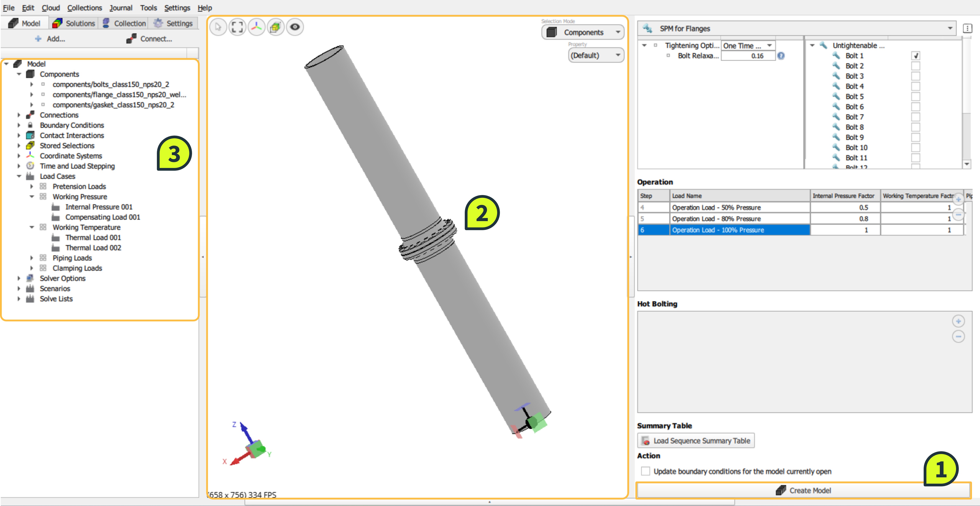Click the minus icon in Hot Bolting panel
Viewport: 980px width, 506px height.
pyautogui.click(x=958, y=336)
